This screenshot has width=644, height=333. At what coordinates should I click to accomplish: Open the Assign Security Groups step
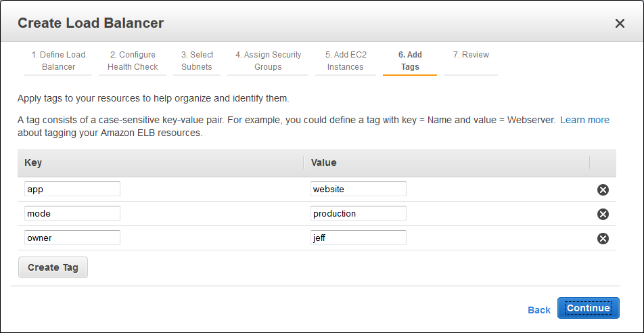tap(268, 61)
